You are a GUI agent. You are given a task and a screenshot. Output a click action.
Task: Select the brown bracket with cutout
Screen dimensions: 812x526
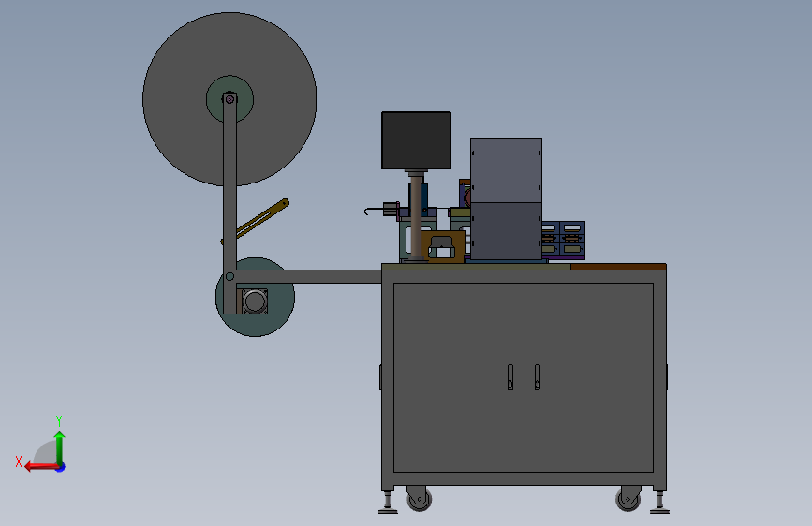tap(443, 247)
